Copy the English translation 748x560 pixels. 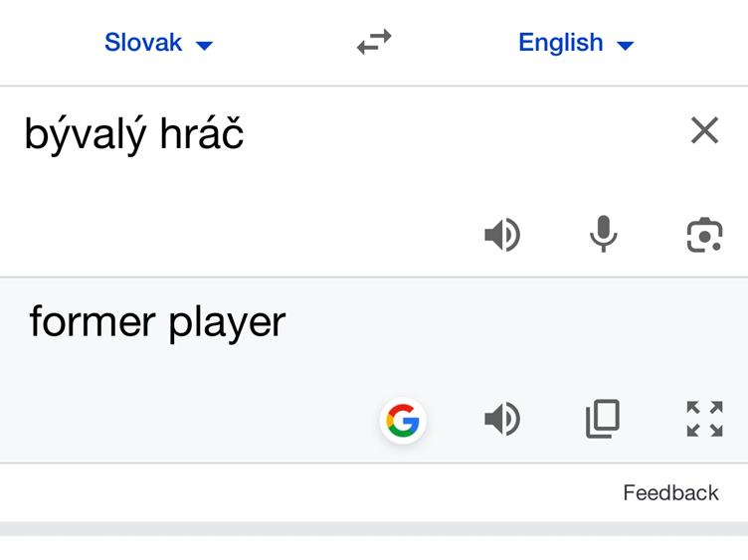tap(603, 419)
